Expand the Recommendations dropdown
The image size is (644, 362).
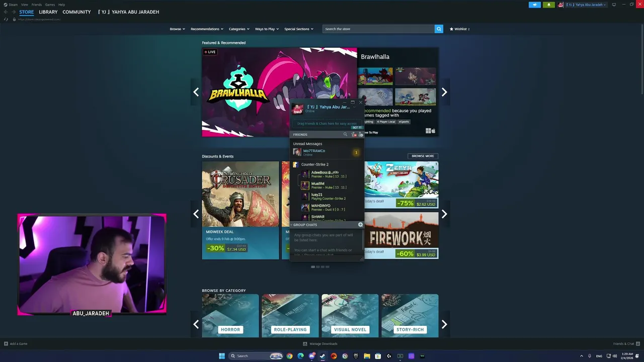click(207, 29)
